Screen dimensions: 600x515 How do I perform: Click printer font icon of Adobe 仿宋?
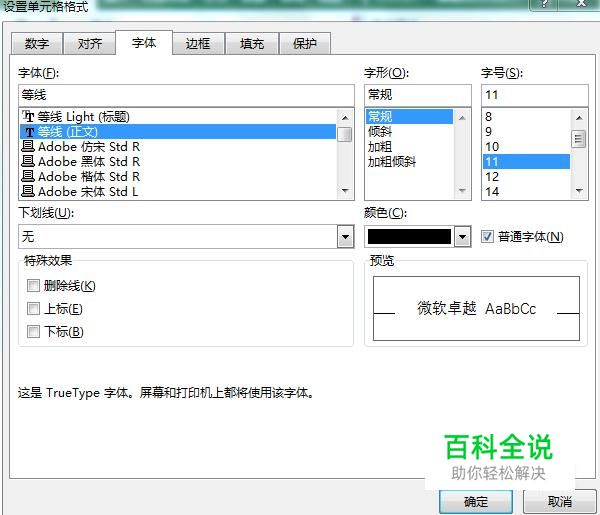pos(28,146)
